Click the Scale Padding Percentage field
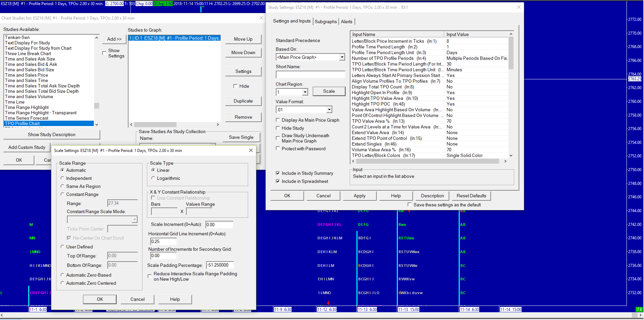Viewport: 644px width, 320px height. (220, 265)
